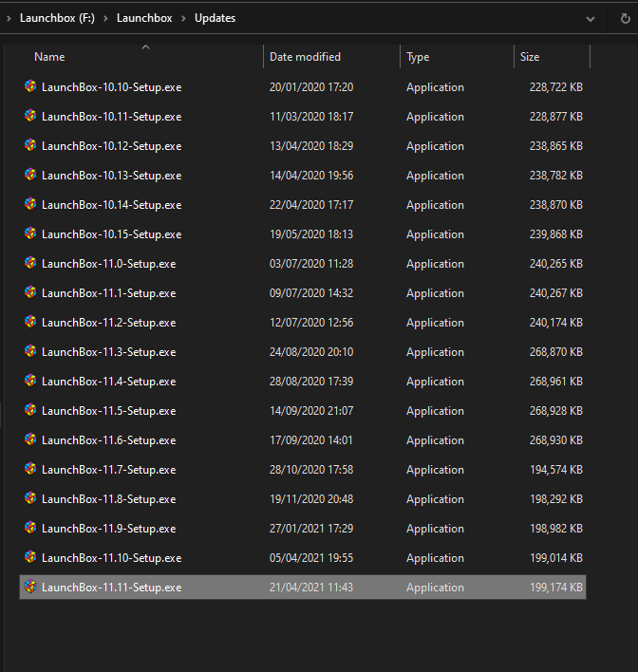638x672 pixels.
Task: Select file name LaunchBox-10.14-Setup.exe
Action: point(111,205)
